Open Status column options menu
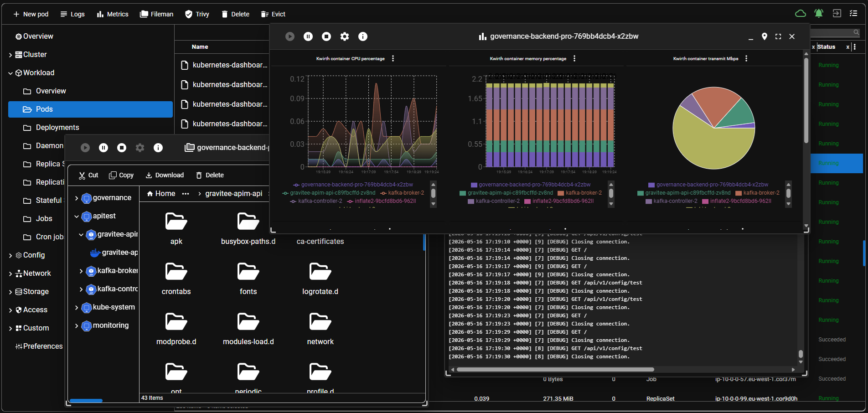The image size is (868, 413). 854,46
